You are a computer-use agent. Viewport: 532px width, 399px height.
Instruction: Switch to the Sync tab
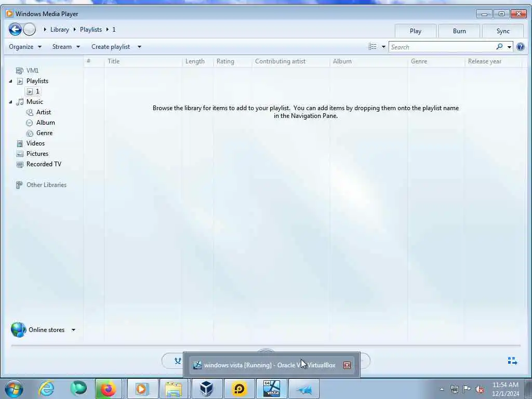click(x=503, y=31)
